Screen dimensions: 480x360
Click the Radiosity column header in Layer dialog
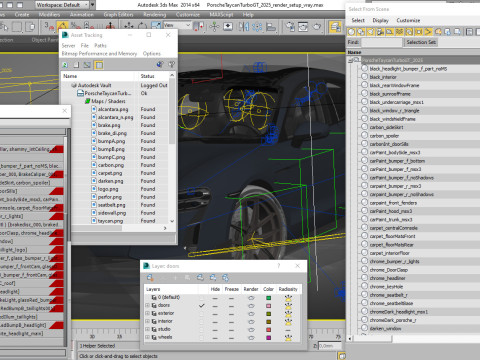pos(288,289)
